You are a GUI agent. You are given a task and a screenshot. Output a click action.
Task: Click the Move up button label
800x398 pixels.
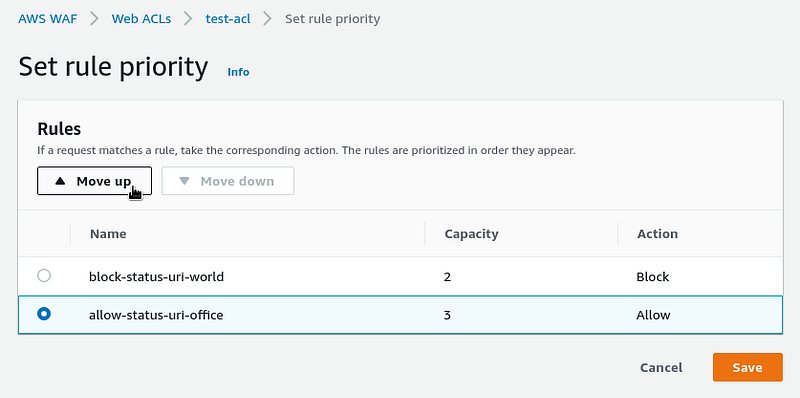pyautogui.click(x=104, y=181)
